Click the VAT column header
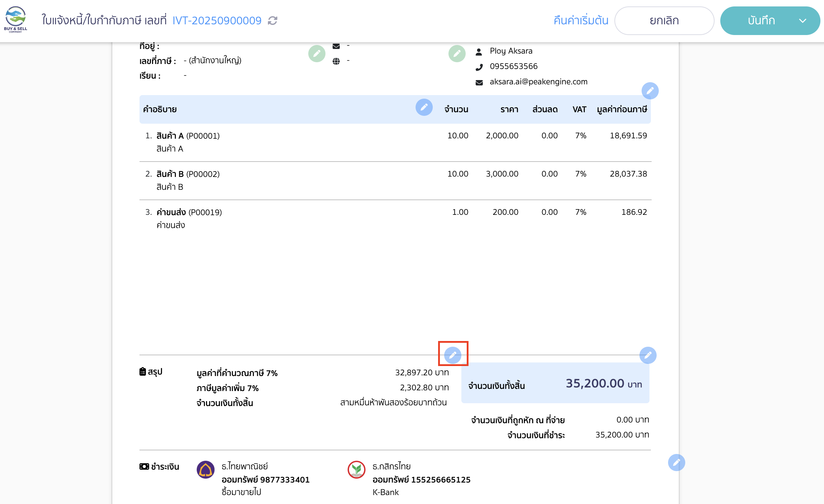The image size is (824, 504). [579, 109]
